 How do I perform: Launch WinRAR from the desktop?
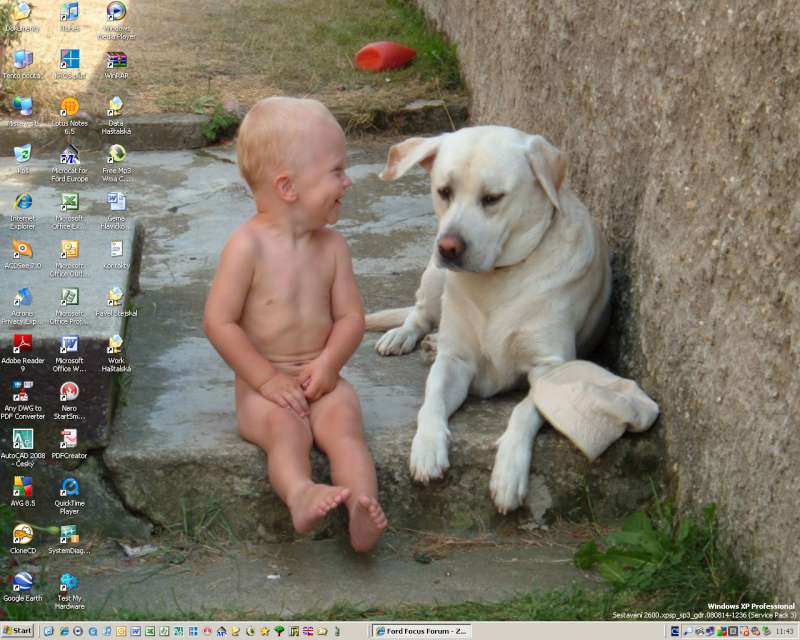tap(117, 60)
